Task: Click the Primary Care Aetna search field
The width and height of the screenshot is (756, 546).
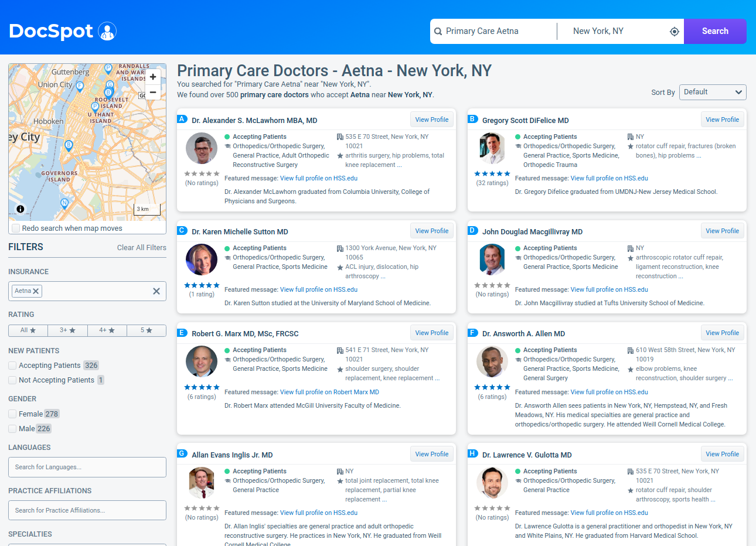Action: coord(498,31)
